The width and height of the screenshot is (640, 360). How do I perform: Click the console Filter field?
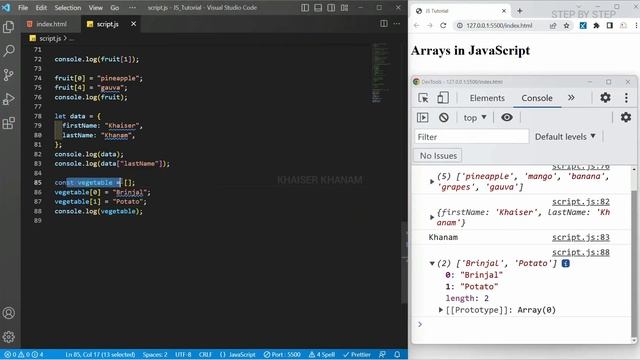click(x=471, y=137)
